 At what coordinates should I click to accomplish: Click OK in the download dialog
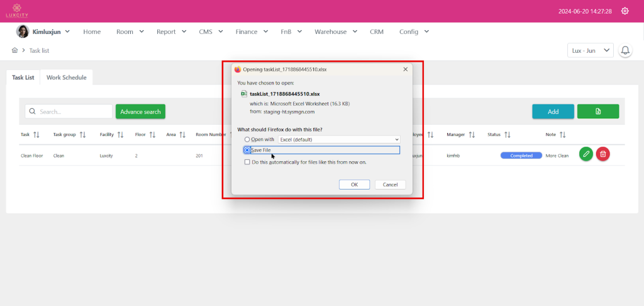(x=354, y=184)
